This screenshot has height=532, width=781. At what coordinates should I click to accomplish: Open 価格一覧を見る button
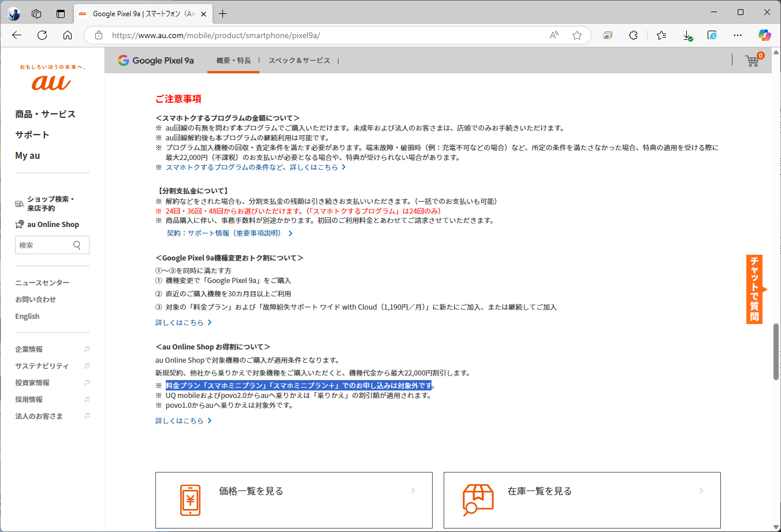coord(293,500)
